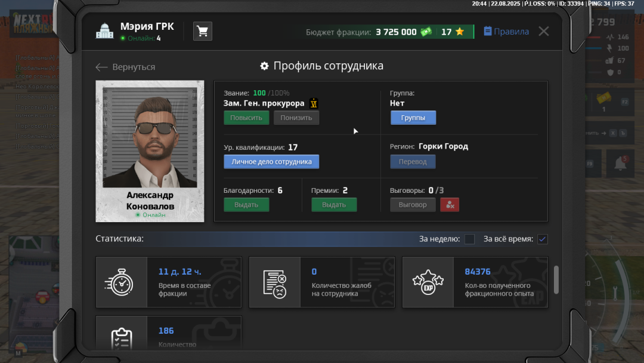
Task: Click the stopwatch icon for faction time
Action: click(x=122, y=282)
